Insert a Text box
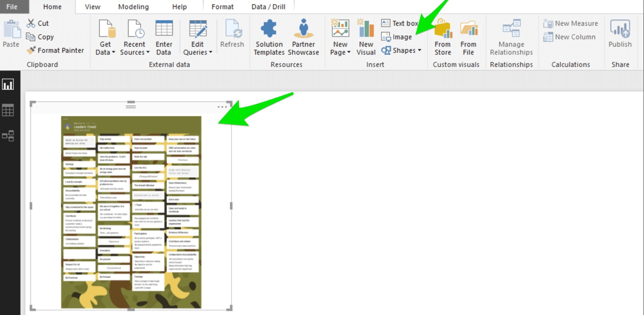This screenshot has height=315, width=644. click(x=400, y=23)
